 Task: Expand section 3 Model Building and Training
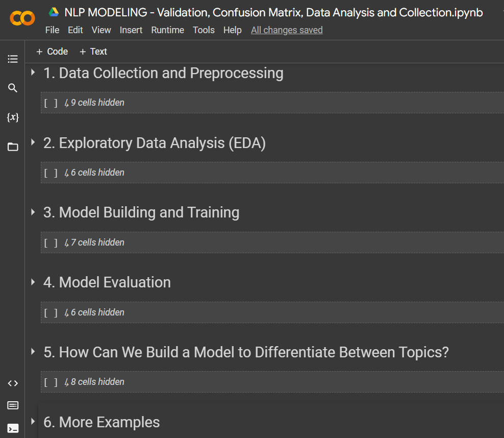coord(33,212)
